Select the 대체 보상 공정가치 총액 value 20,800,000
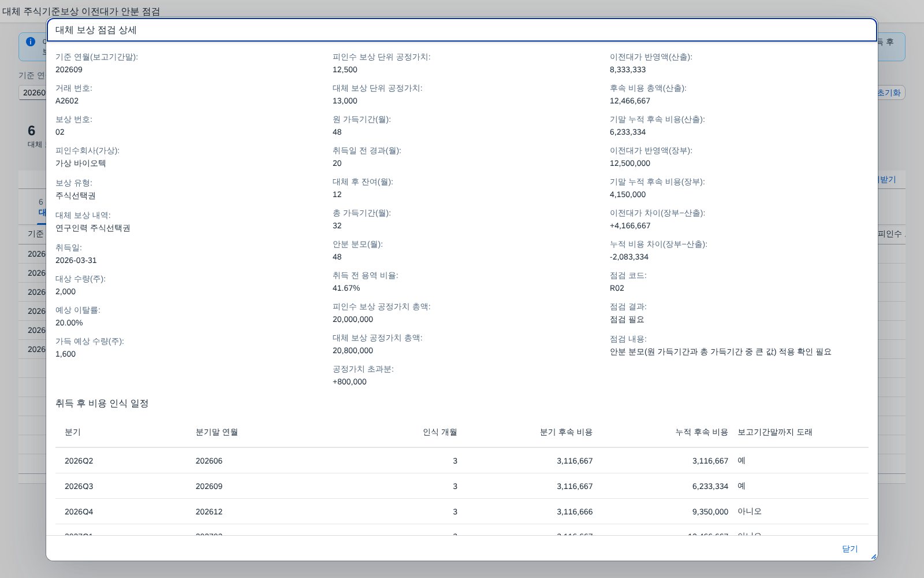Screen dimensions: 924x578 (353, 350)
